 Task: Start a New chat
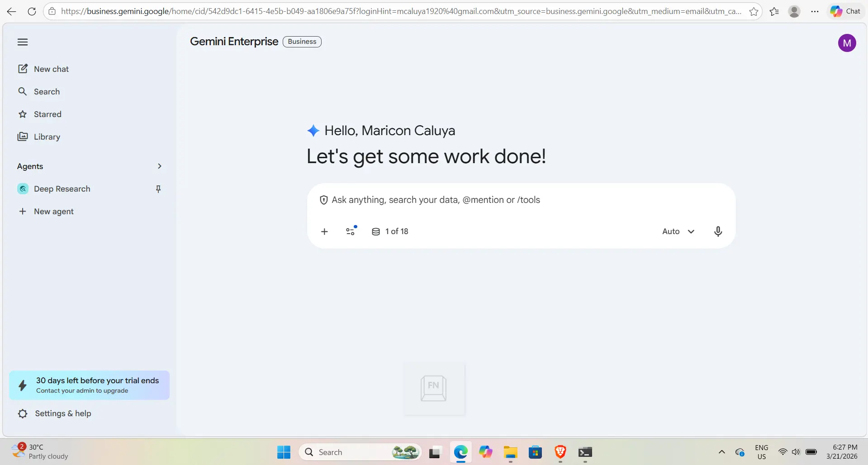click(x=43, y=69)
